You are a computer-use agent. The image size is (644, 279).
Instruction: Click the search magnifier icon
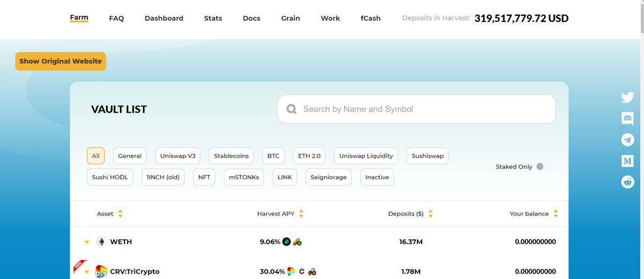pos(291,109)
